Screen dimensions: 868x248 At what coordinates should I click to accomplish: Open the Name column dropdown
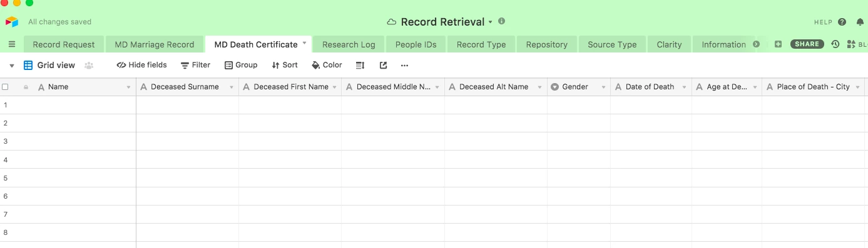pyautogui.click(x=128, y=87)
